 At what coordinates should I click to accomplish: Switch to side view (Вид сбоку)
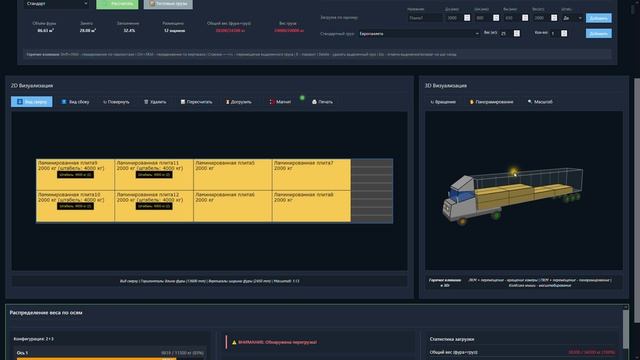pos(75,102)
